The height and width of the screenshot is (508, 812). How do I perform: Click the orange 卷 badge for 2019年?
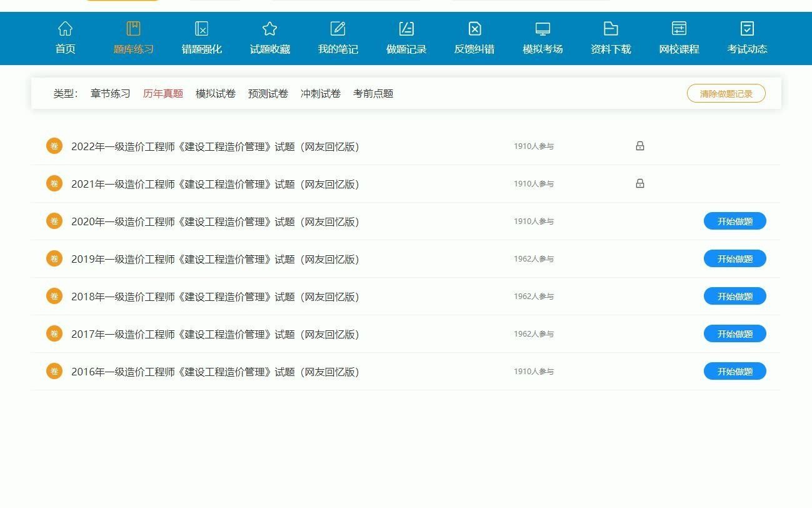tap(54, 258)
